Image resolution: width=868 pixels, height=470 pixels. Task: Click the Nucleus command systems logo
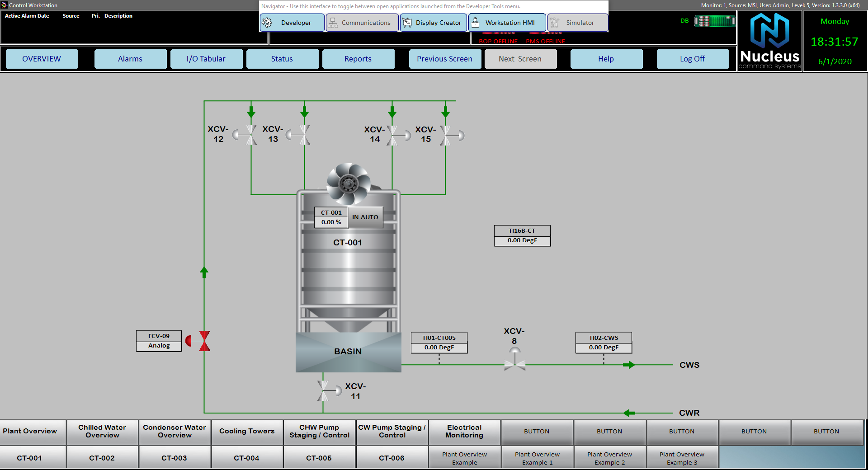pyautogui.click(x=769, y=40)
